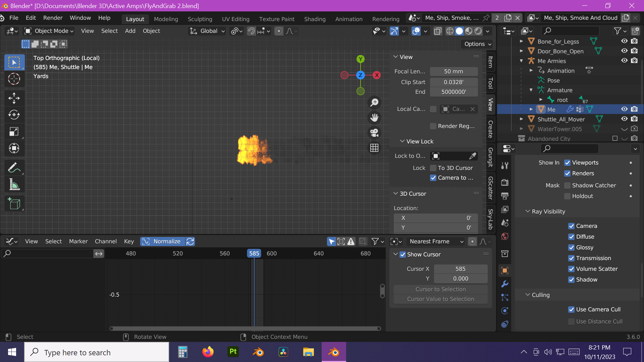Click Cursor to Selection button

pos(440,289)
